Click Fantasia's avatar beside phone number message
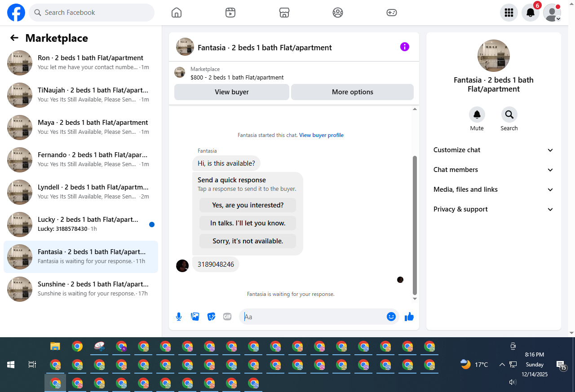This screenshot has height=392, width=575. click(x=182, y=266)
